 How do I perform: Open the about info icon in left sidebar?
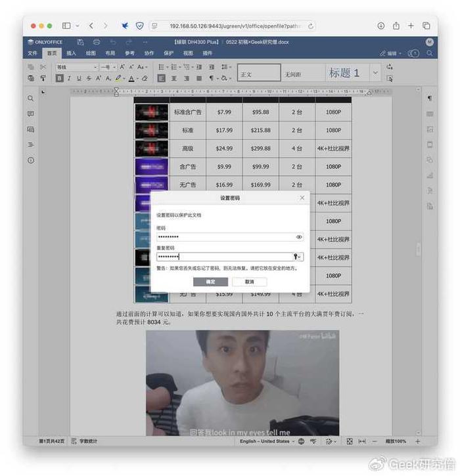31,160
